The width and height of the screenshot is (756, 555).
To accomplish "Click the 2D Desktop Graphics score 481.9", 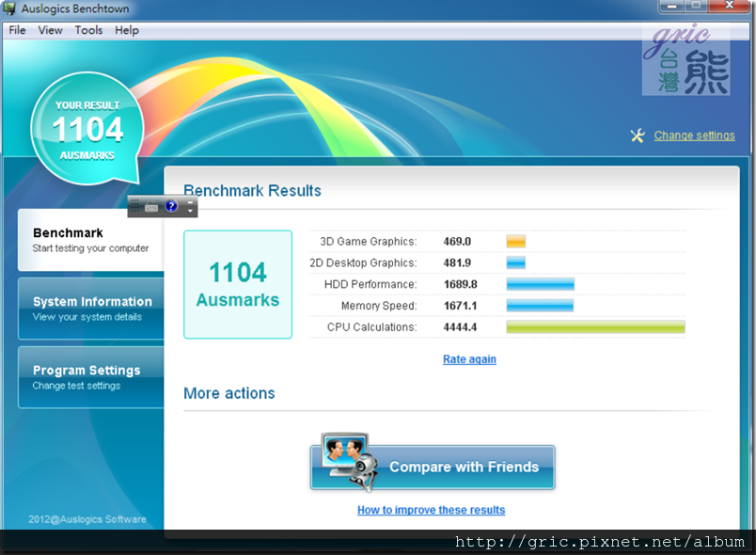I will point(457,262).
